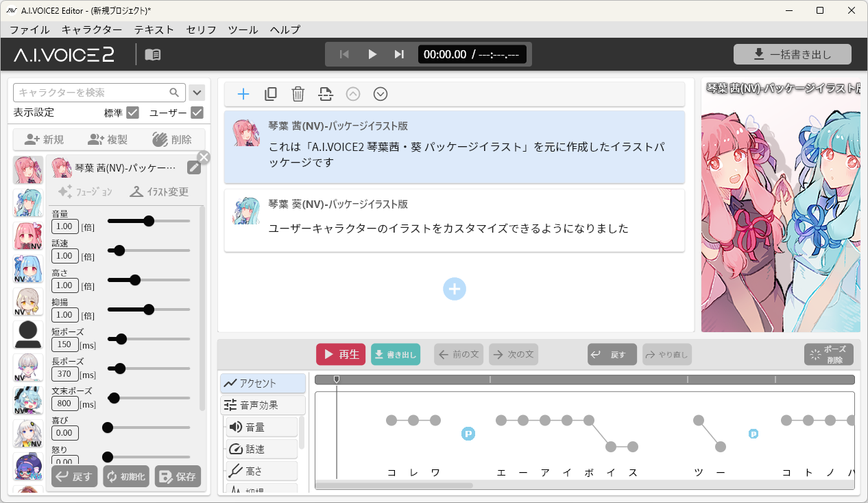Screen dimensions: 868x503
Task: Click first pause marker P after ワ
Action: 468,433
